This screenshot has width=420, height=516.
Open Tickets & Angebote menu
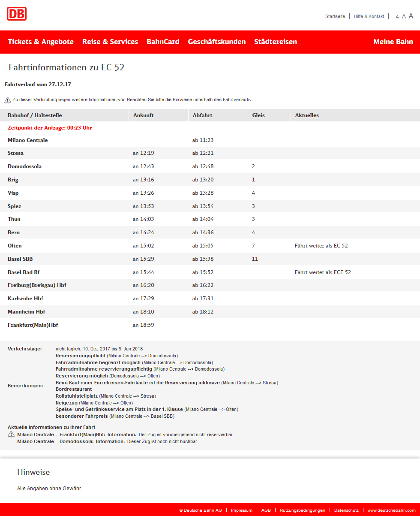coord(41,42)
